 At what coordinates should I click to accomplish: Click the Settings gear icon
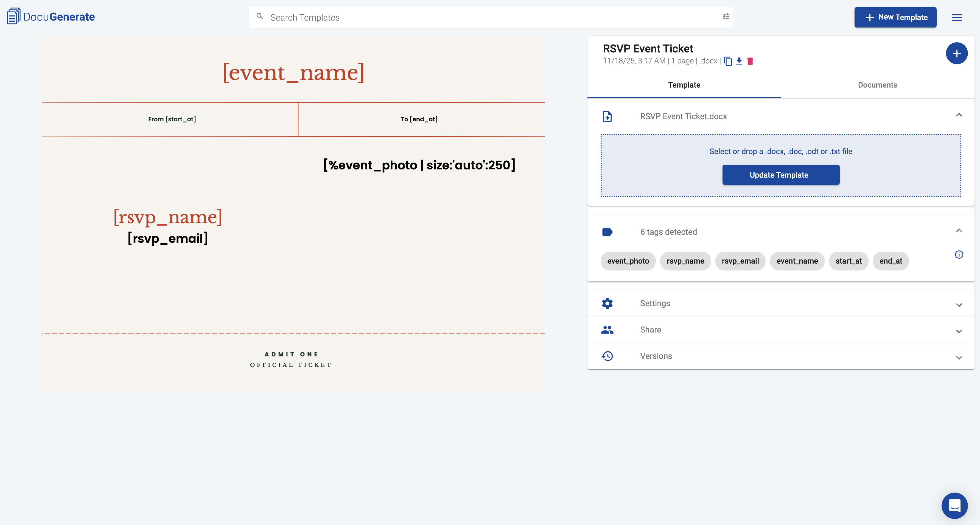[x=607, y=303]
